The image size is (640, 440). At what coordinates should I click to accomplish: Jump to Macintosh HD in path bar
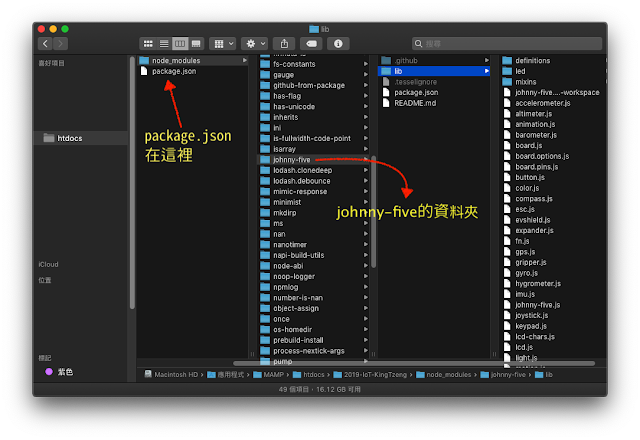pos(171,374)
